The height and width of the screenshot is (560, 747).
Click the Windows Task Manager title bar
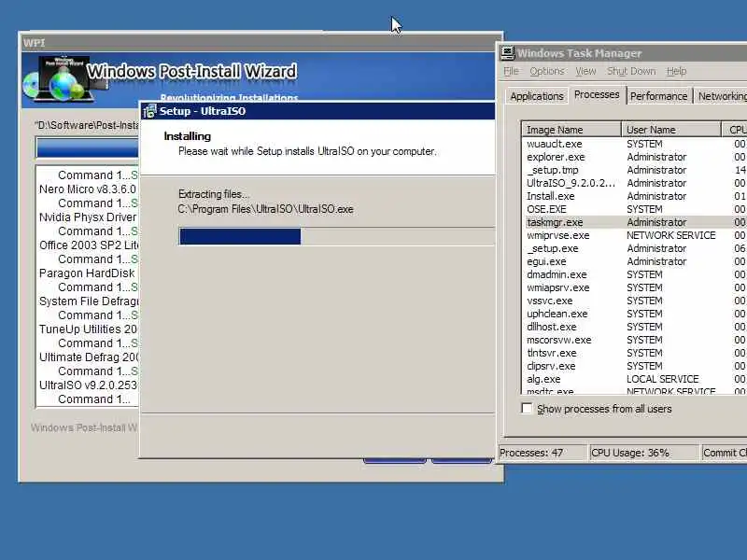[x=623, y=53]
